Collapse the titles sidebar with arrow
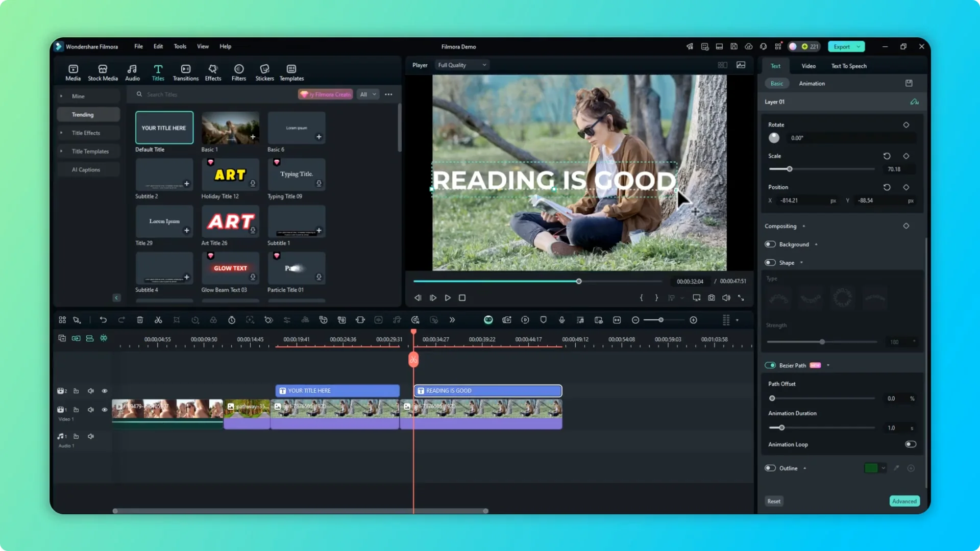This screenshot has height=551, width=980. 116,297
